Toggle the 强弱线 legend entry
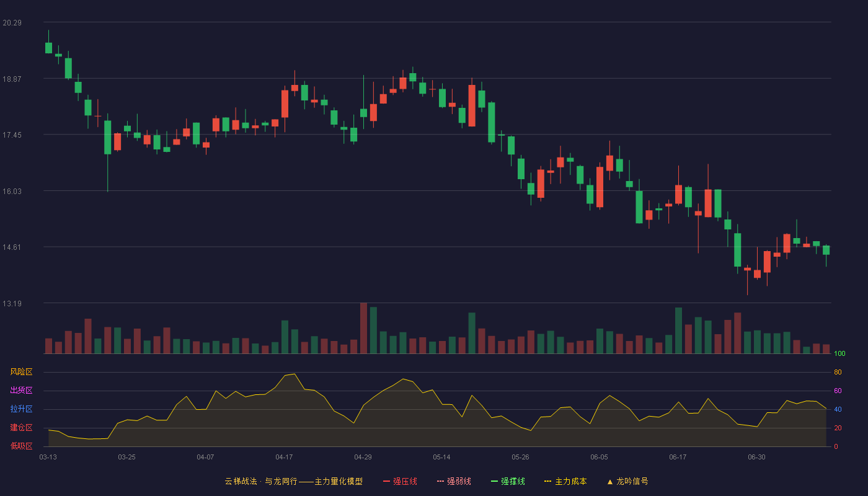 pos(454,481)
